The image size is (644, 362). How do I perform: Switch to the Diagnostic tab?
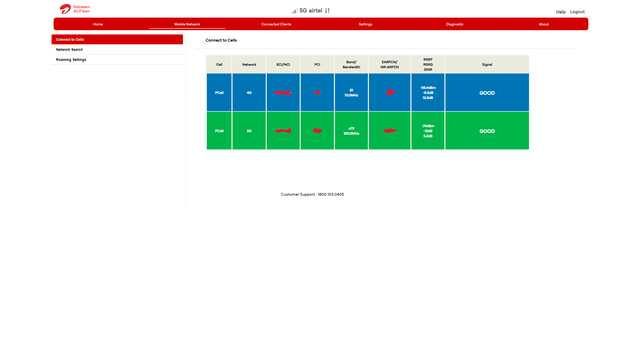[454, 24]
